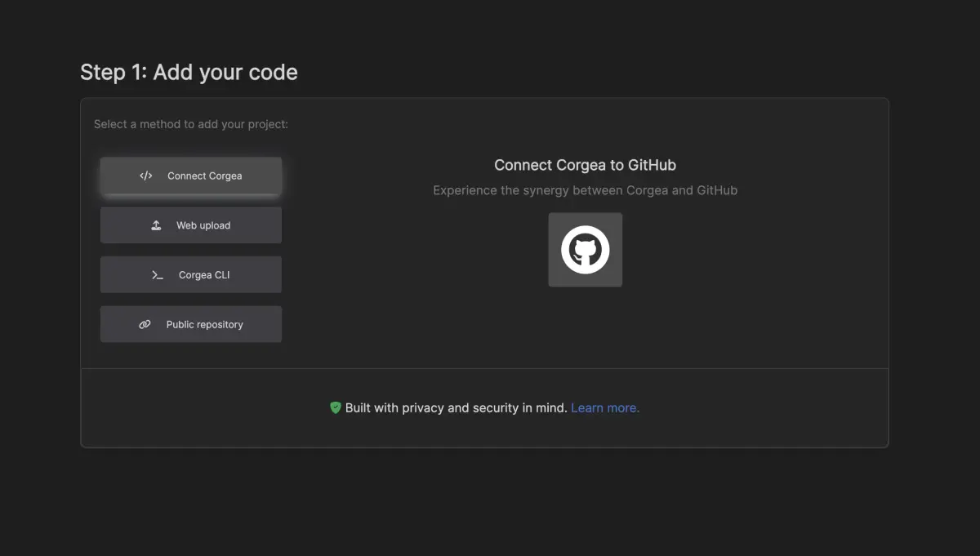Image resolution: width=980 pixels, height=556 pixels.
Task: Switch to the Corgea CLI method
Action: pyautogui.click(x=190, y=274)
